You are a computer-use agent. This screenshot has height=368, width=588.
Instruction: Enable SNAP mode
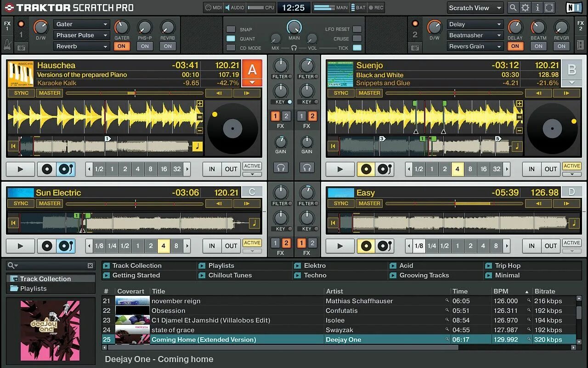click(x=231, y=29)
